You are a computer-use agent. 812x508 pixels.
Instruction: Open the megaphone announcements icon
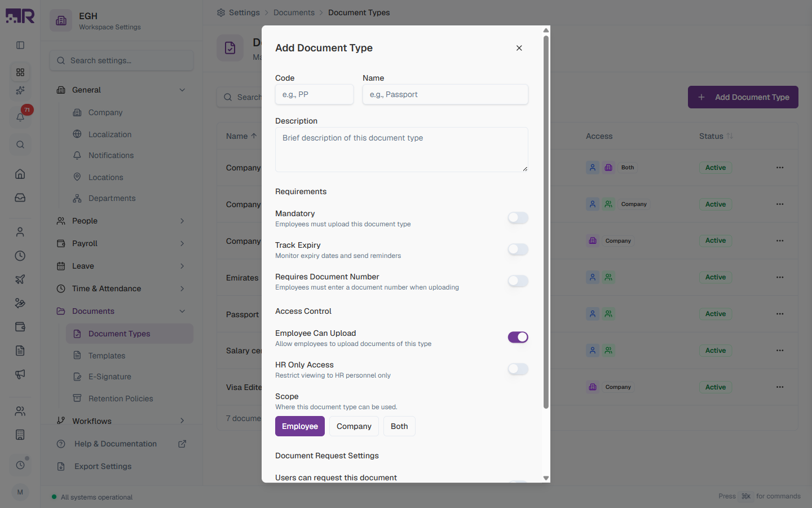point(20,374)
